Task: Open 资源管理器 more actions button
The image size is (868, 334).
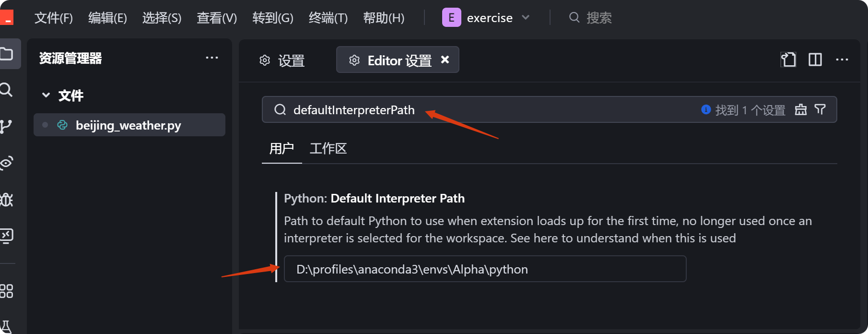Action: tap(212, 57)
